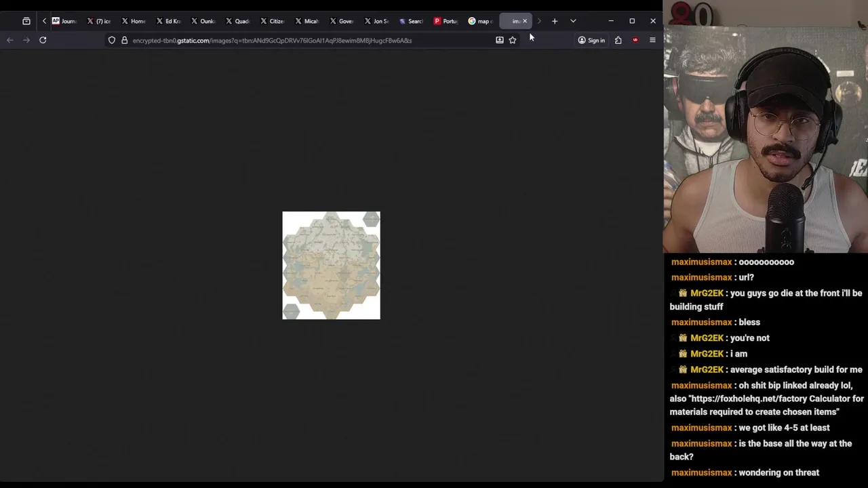Open tracking protection shield icon

[112, 40]
